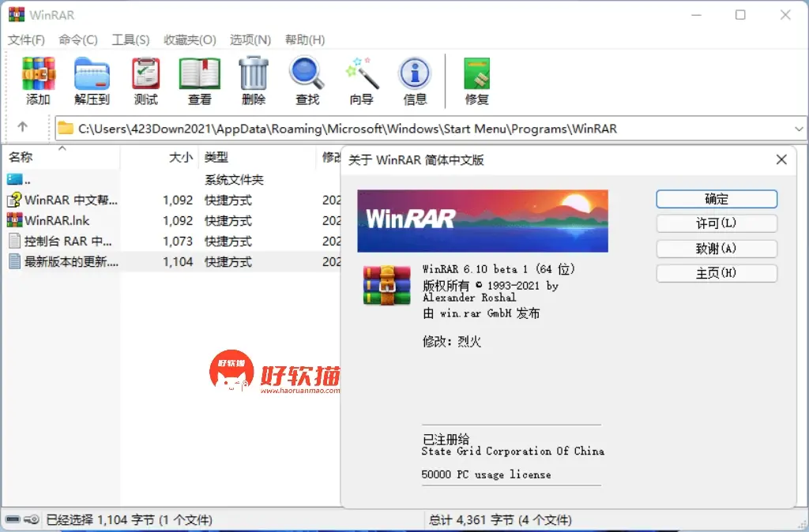This screenshot has width=809, height=532.
Task: Sort by the 大小 column header
Action: click(159, 157)
